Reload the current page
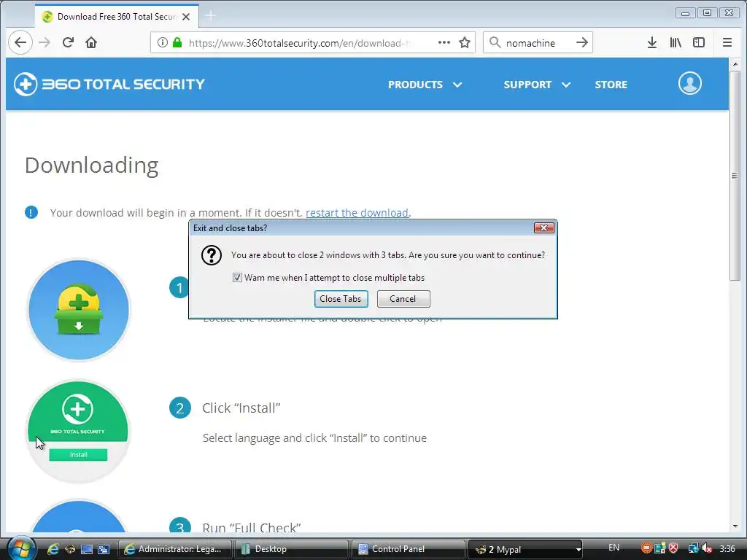This screenshot has width=747, height=560. (68, 43)
